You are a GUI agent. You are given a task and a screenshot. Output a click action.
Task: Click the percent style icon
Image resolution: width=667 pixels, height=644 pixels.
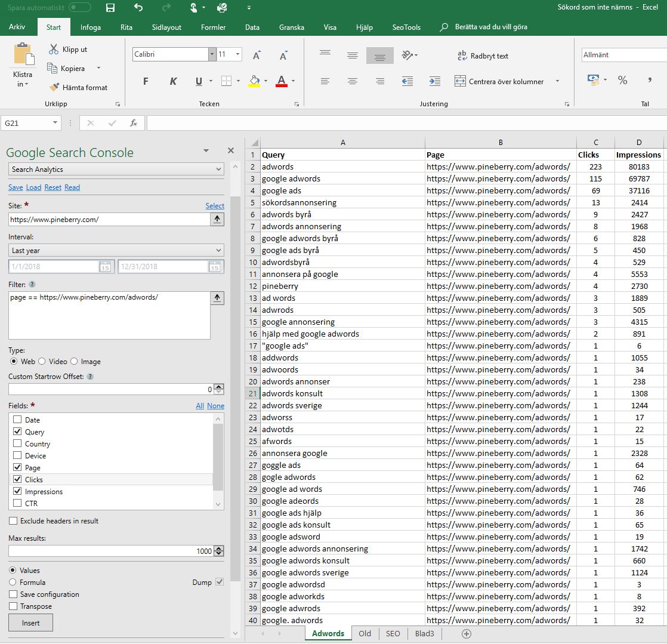point(622,80)
